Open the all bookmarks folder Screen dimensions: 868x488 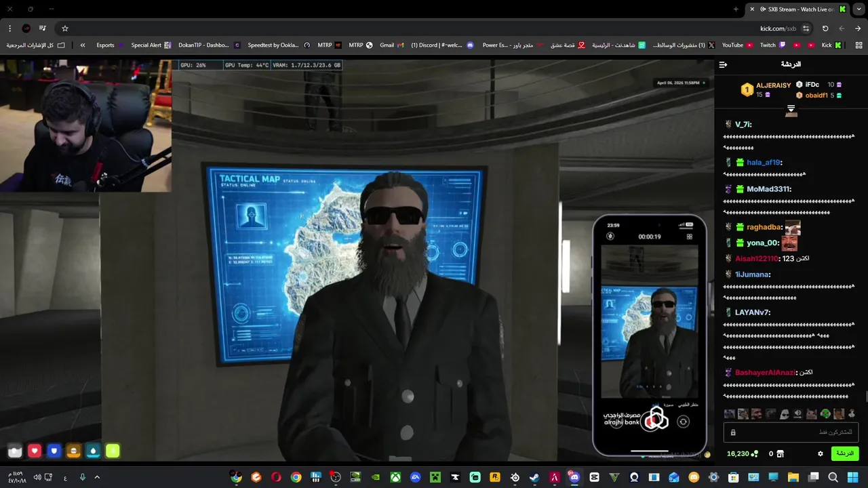[x=36, y=45]
